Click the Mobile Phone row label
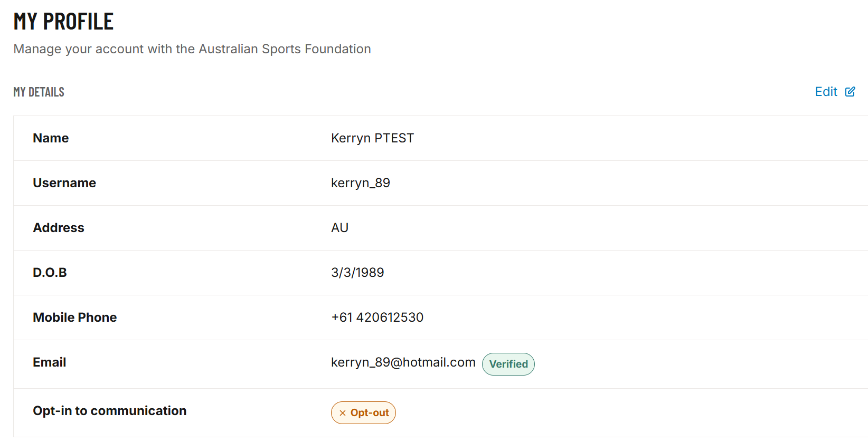 pyautogui.click(x=75, y=318)
